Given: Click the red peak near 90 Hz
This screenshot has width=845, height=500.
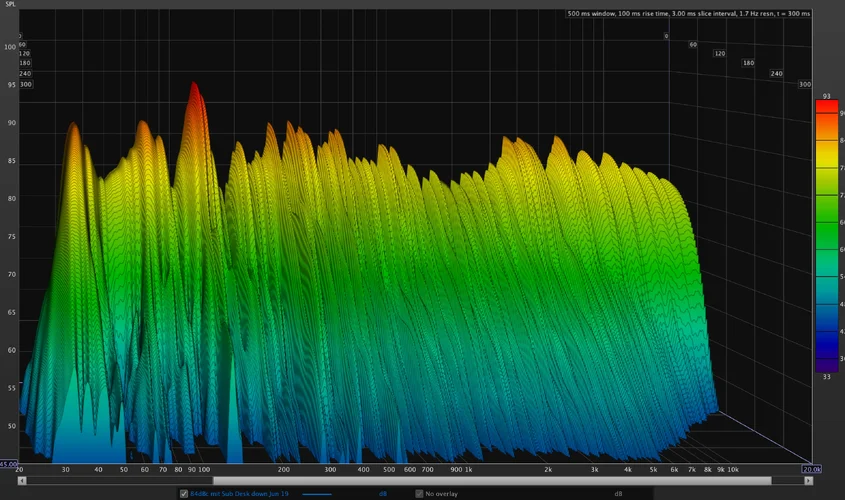Looking at the screenshot, I should pos(193,92).
